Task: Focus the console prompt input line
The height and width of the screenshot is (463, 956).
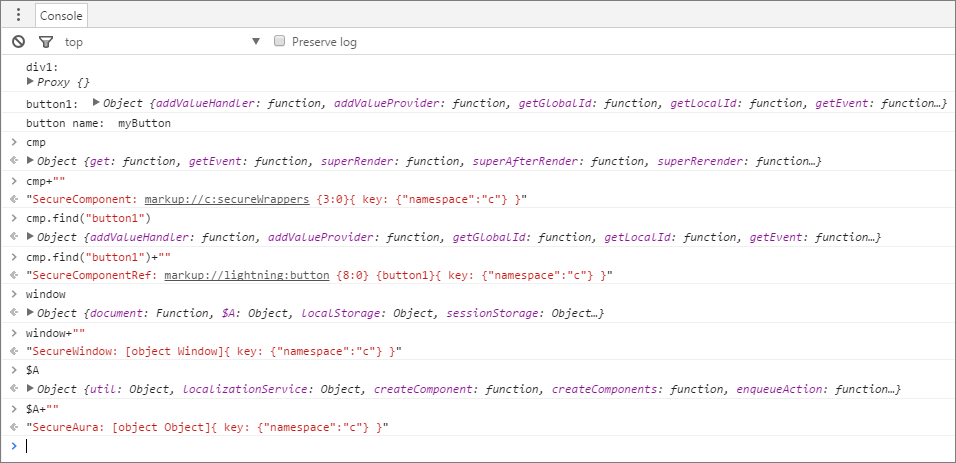Action: (x=488, y=447)
